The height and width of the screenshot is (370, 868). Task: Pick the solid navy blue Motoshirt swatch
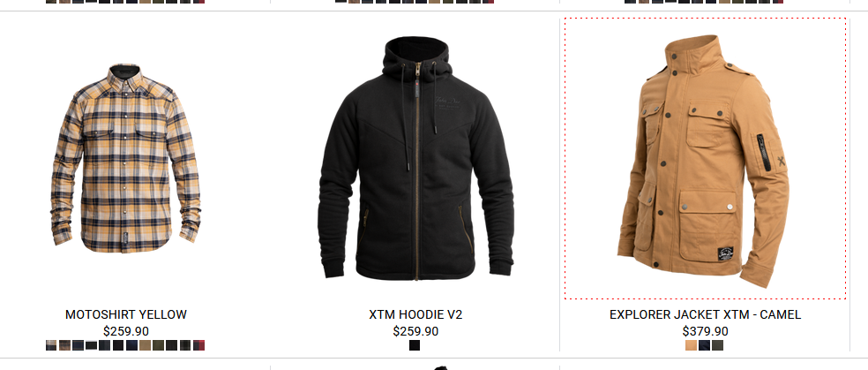[131, 345]
